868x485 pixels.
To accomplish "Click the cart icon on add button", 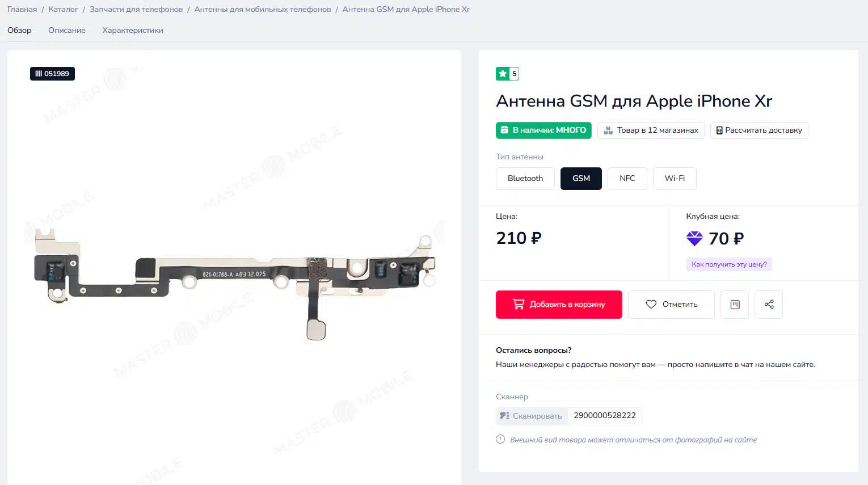I will (519, 304).
